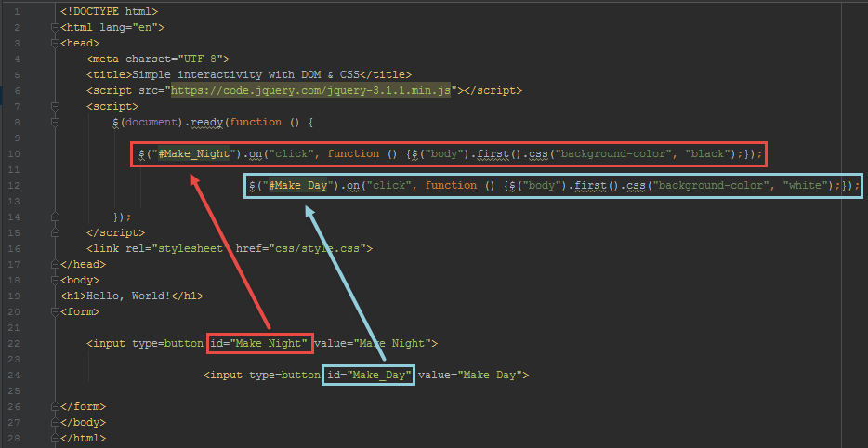The height and width of the screenshot is (448, 868).
Task: Click line number 24 in the gutter
Action: coord(14,375)
